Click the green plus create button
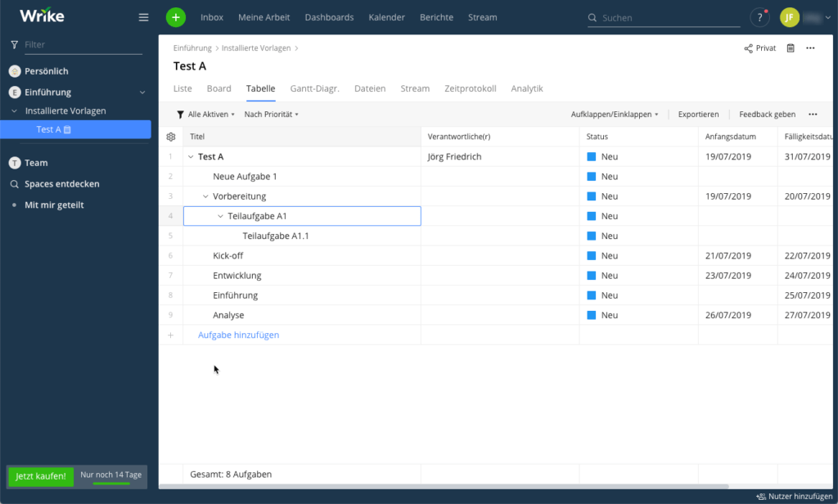The width and height of the screenshot is (838, 504). tap(176, 17)
